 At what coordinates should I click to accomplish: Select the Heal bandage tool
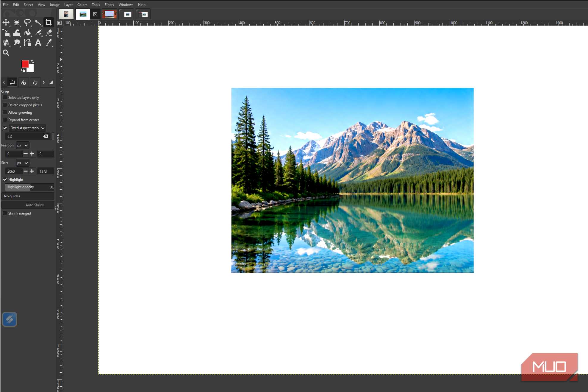[x=6, y=43]
